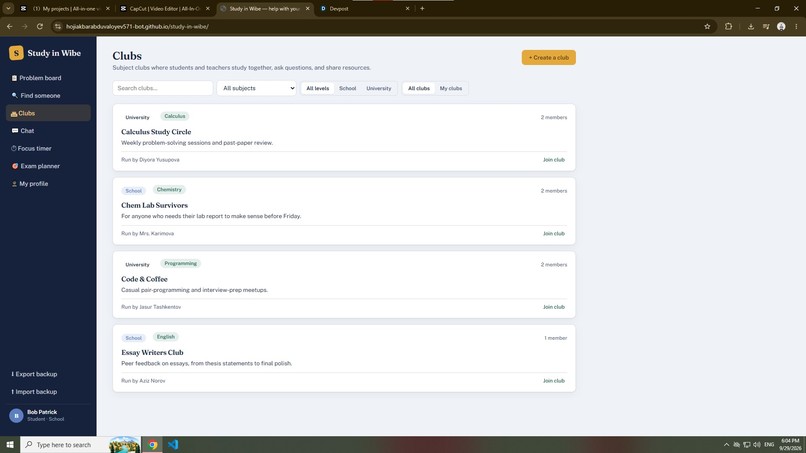The height and width of the screenshot is (453, 806).
Task: Open the Problem board sidebar item
Action: tap(48, 78)
